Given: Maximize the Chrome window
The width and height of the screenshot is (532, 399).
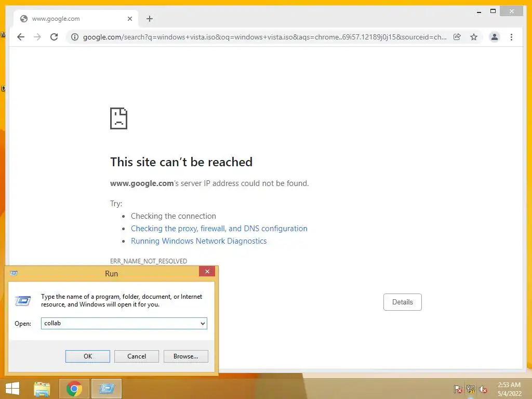Looking at the screenshot, I should (493, 11).
